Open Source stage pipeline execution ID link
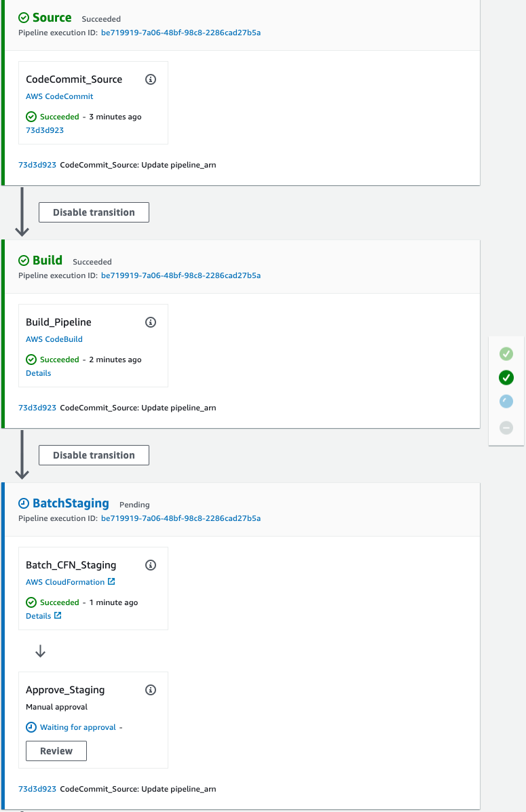 [181, 33]
